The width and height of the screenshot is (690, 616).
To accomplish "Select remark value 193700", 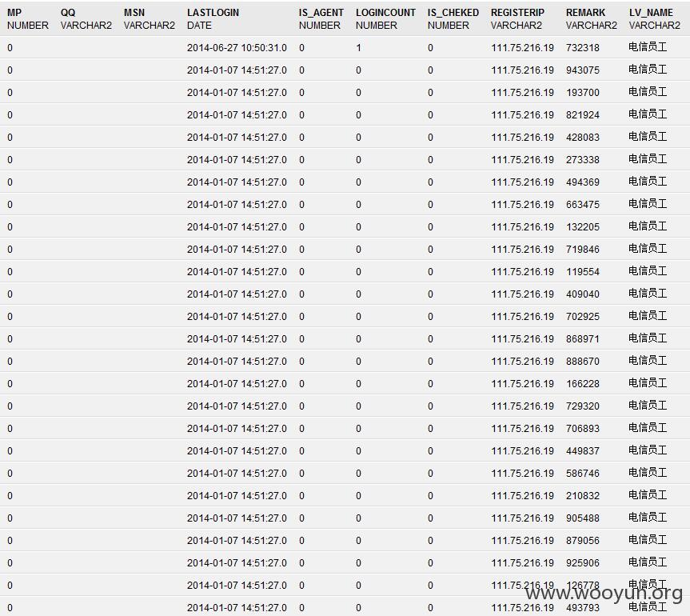I will pos(583,93).
